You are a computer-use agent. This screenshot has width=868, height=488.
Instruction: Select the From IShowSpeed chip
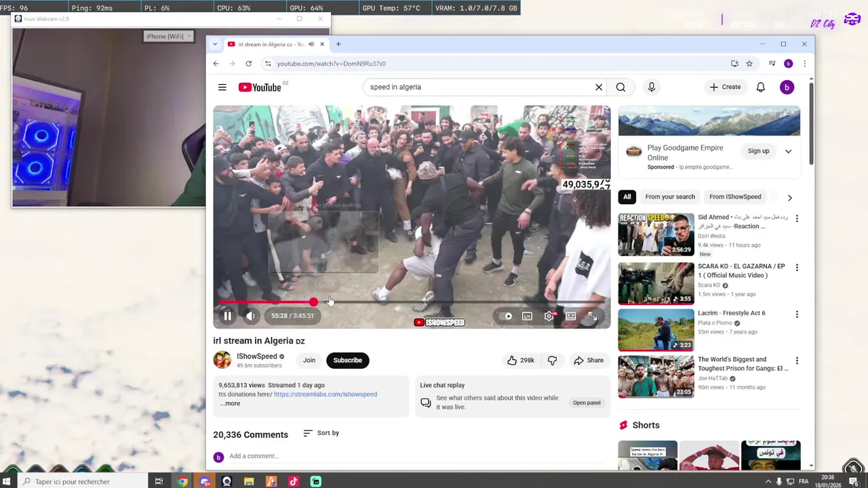point(735,197)
